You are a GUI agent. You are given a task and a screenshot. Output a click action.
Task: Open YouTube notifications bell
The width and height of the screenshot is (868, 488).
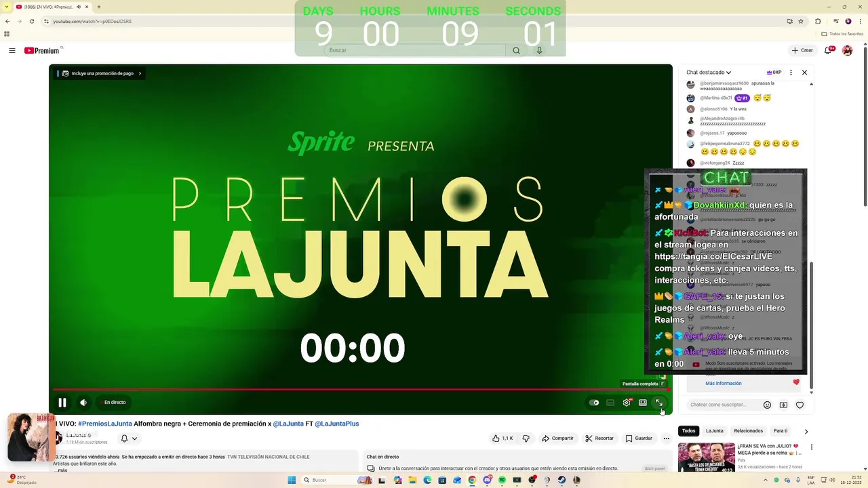tap(830, 50)
